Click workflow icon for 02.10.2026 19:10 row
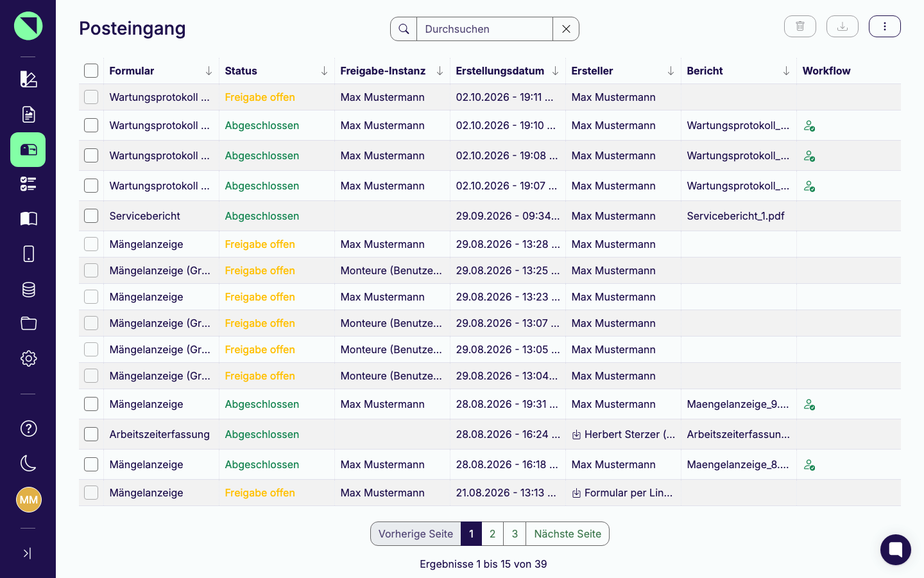 click(810, 126)
